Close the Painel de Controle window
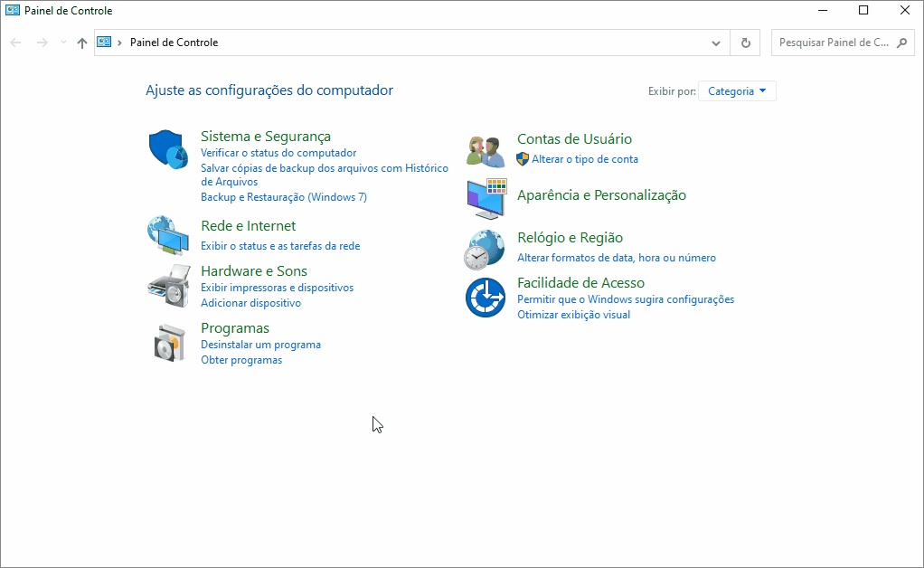Viewport: 924px width, 568px height. click(x=904, y=11)
